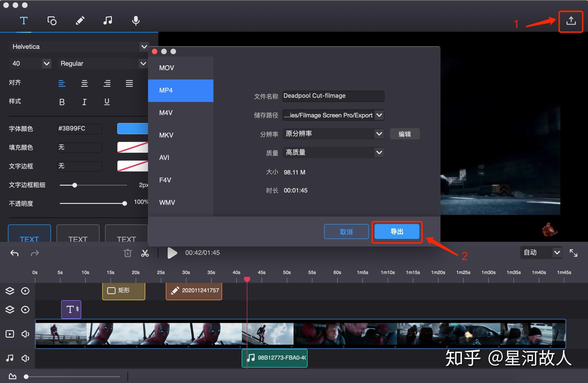588x383 pixels.
Task: Select M4V export format
Action: [181, 113]
